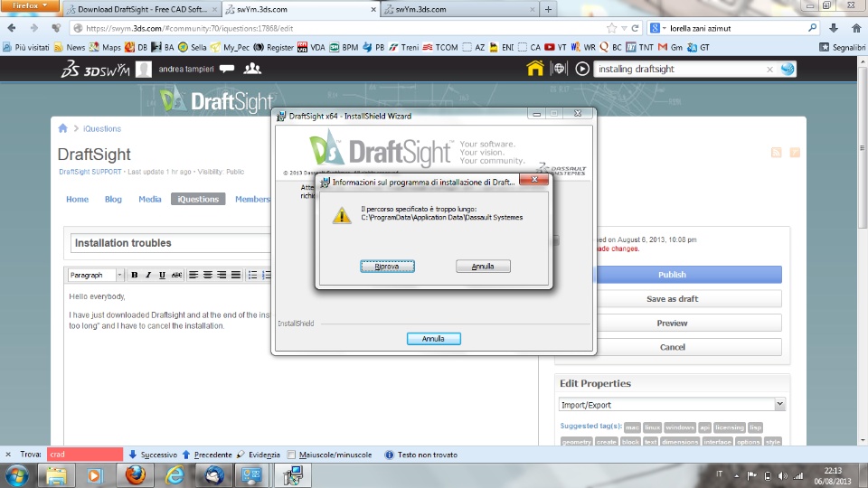Add the 'linux' suggested tag
This screenshot has height=488, width=868.
652,427
